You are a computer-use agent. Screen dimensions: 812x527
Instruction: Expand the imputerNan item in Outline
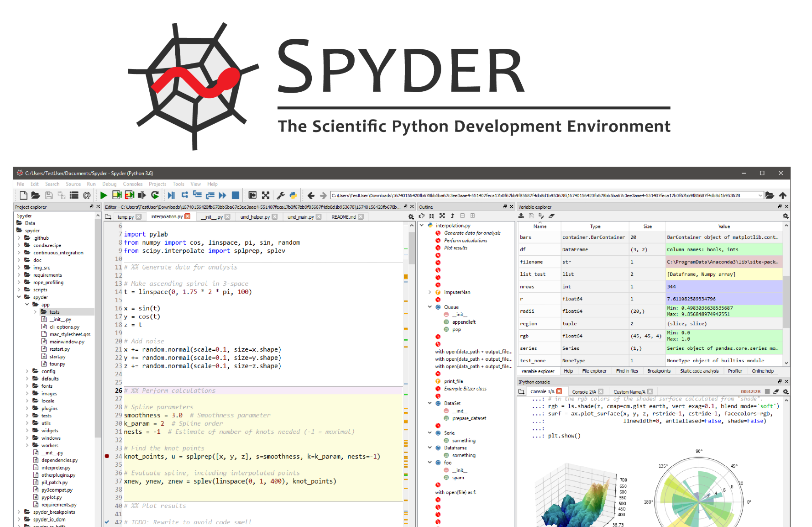[430, 292]
